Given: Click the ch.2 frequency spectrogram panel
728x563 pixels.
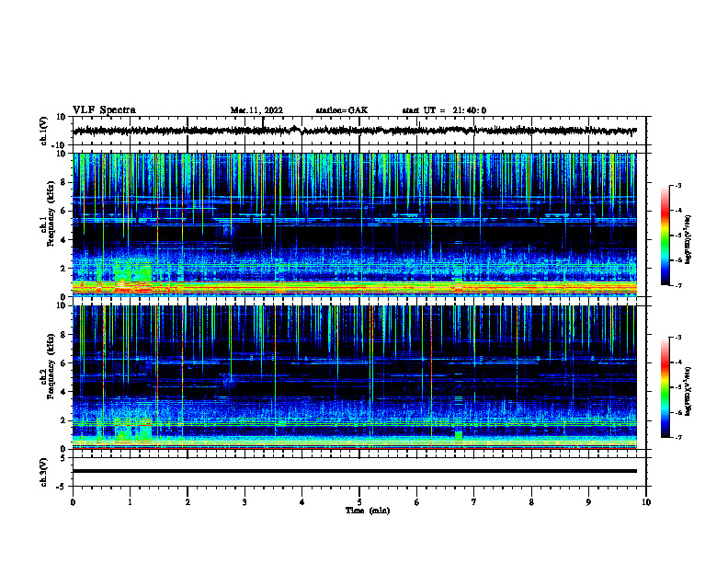Looking at the screenshot, I should [355, 377].
